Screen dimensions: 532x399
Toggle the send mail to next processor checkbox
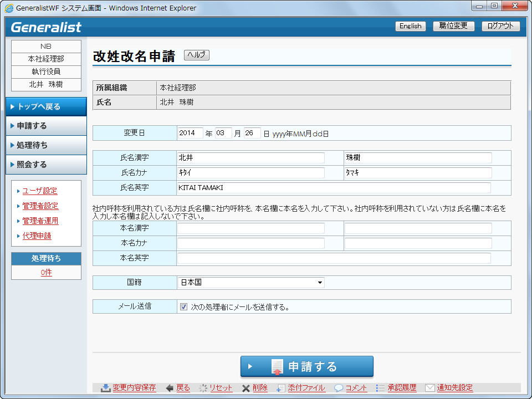(x=183, y=306)
